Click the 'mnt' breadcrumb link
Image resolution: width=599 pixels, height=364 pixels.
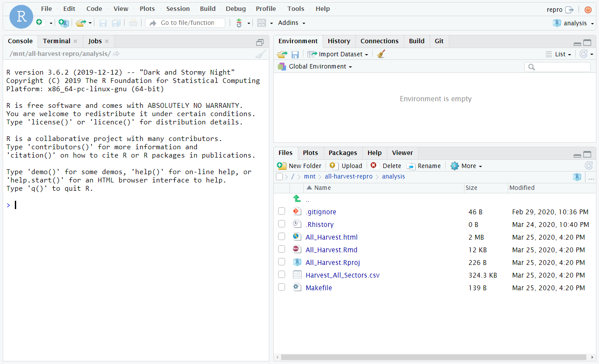(310, 177)
